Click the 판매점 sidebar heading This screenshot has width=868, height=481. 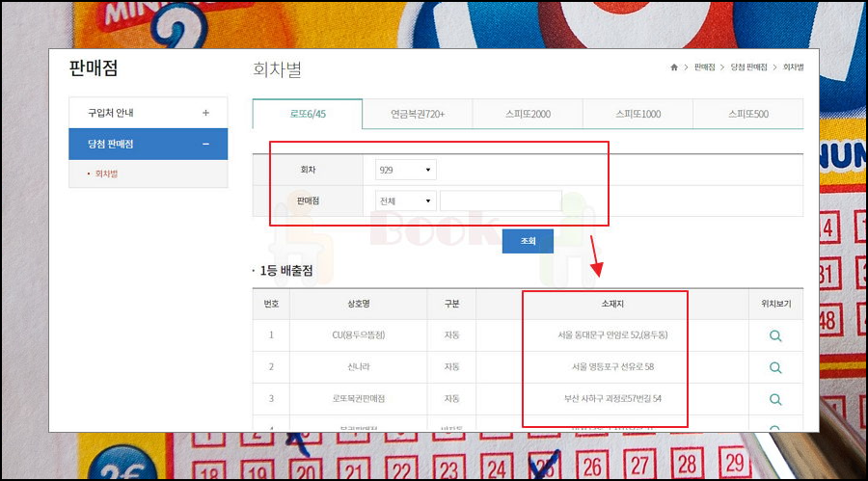point(93,68)
